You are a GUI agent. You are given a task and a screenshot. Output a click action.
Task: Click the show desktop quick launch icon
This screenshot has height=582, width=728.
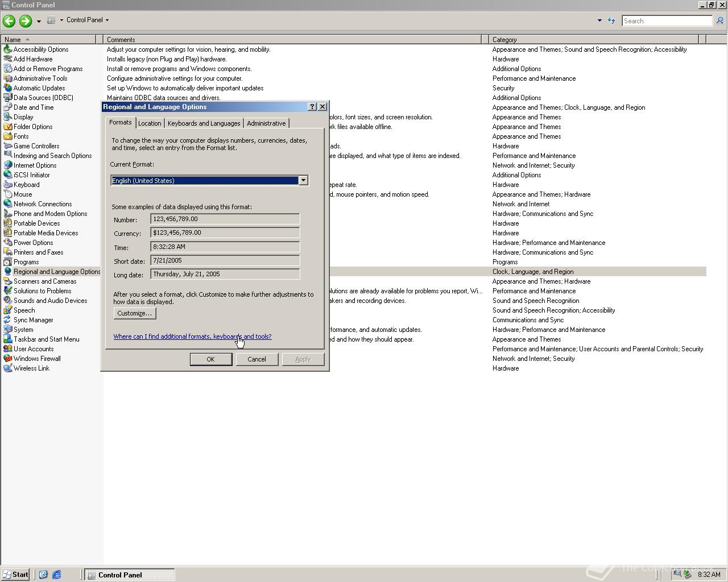pos(43,575)
